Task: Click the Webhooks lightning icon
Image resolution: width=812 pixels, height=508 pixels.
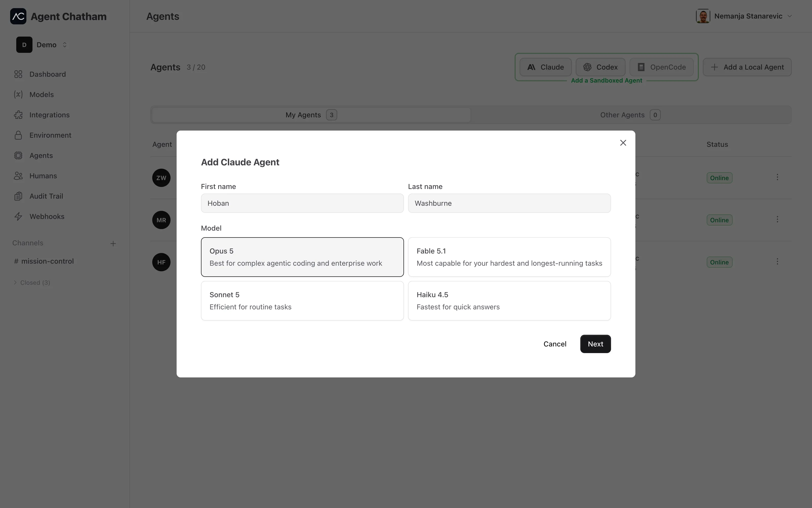Action: [18, 216]
